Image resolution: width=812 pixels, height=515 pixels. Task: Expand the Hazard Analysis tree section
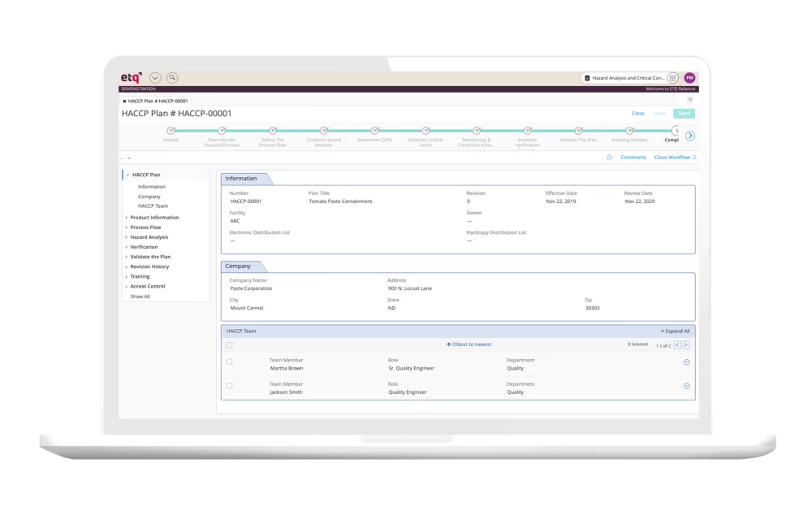click(126, 237)
